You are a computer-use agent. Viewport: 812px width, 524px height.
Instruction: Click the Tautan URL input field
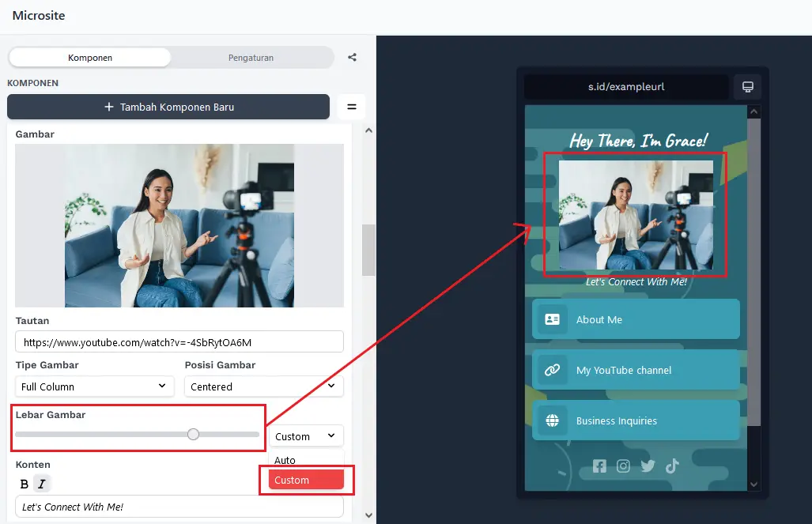point(179,342)
